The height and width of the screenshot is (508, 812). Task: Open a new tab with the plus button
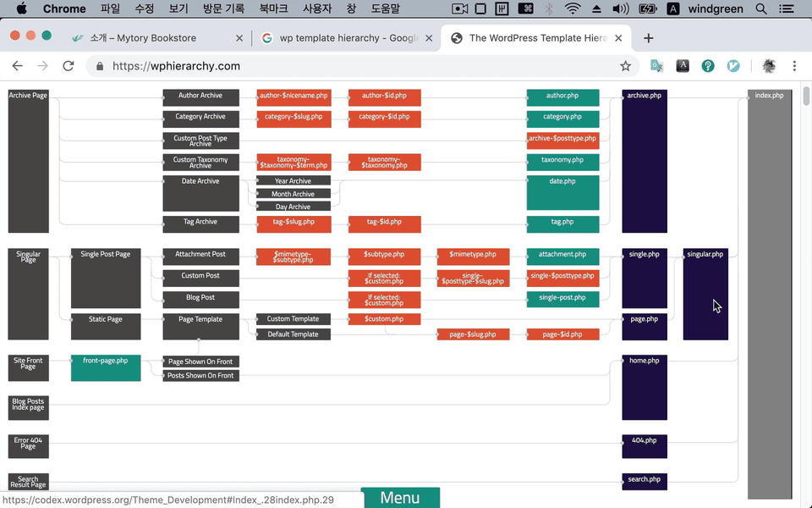[x=649, y=38]
